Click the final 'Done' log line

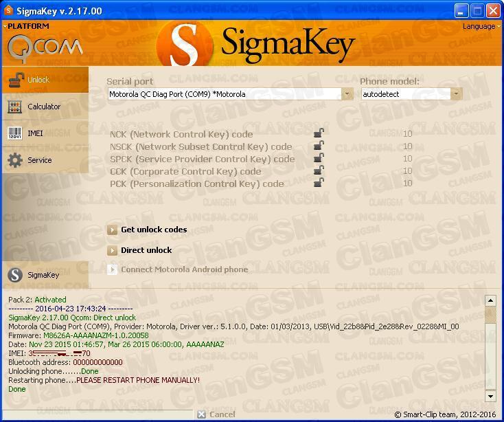click(17, 389)
